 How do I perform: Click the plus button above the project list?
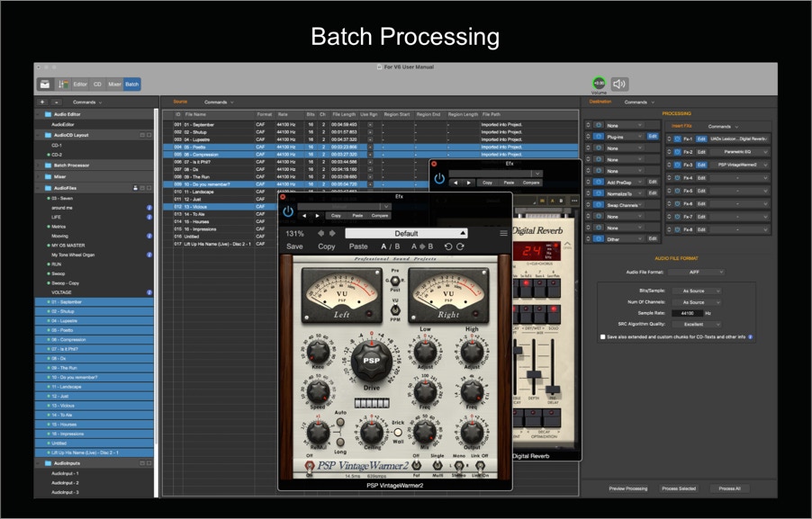pos(41,103)
